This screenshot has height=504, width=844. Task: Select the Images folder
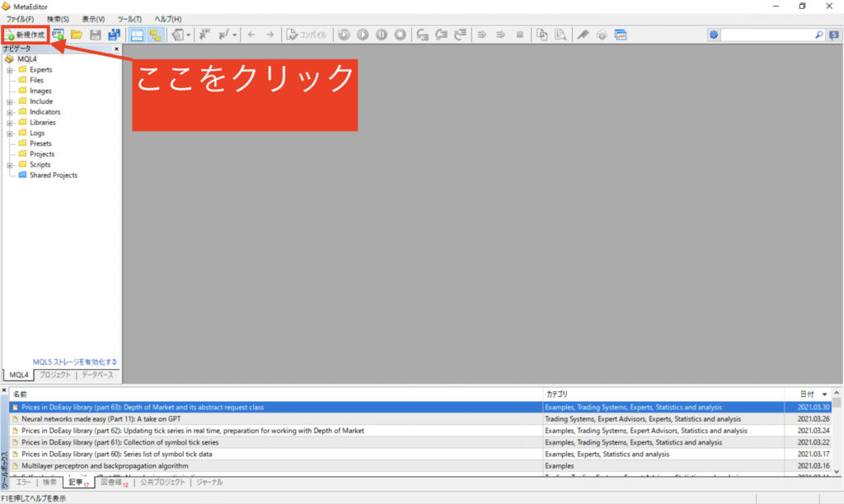[40, 91]
